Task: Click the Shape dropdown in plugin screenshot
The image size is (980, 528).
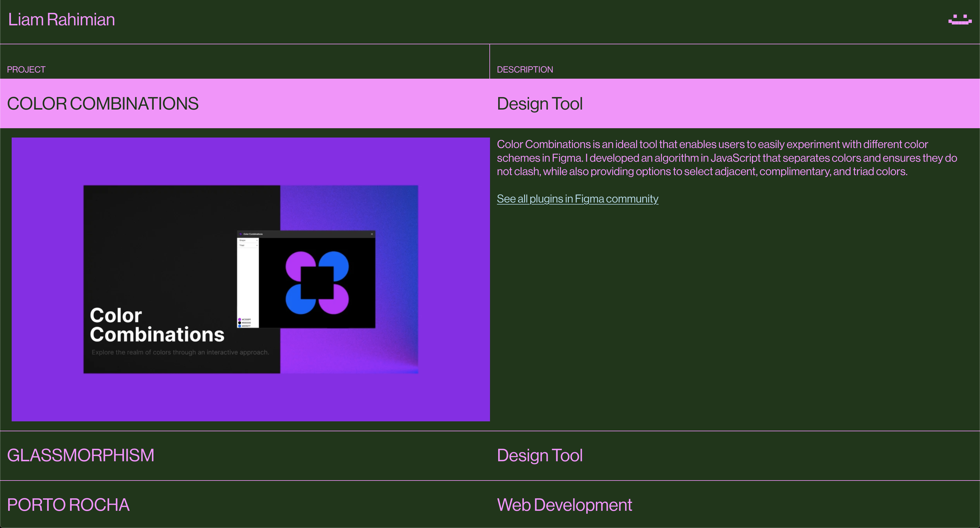Action: [x=248, y=241]
